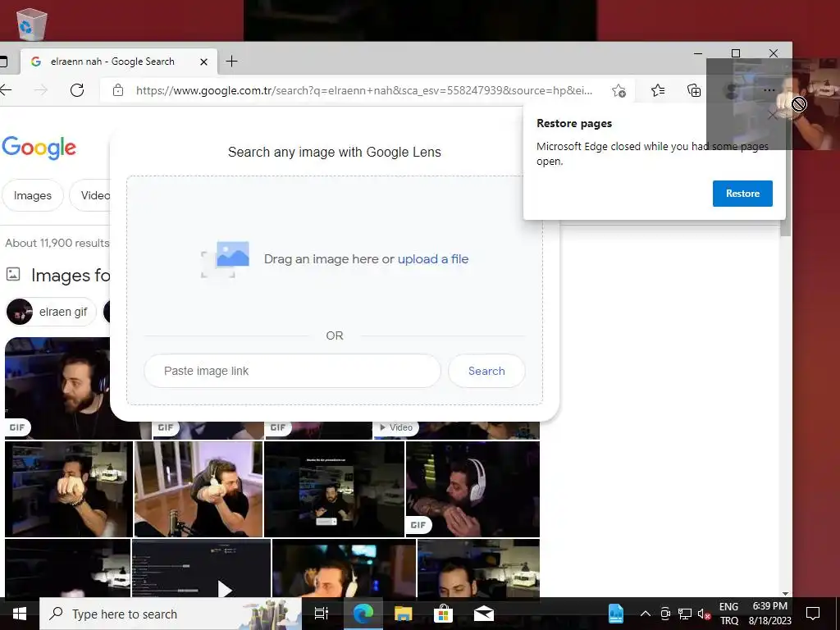Open the blue document icon in system tray
The width and height of the screenshot is (840, 630).
[616, 614]
